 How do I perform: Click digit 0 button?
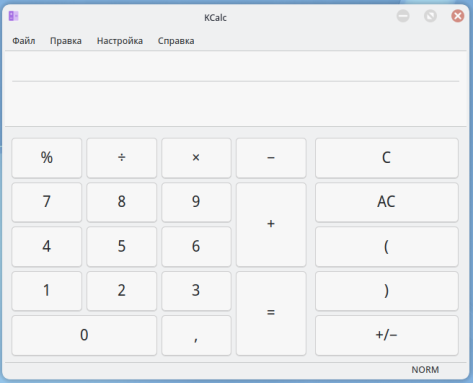pos(84,335)
